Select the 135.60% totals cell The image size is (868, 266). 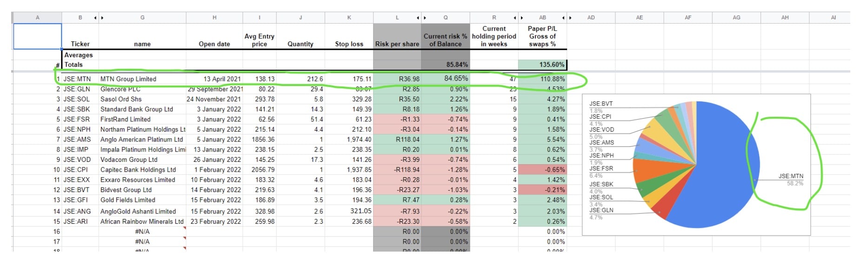click(542, 65)
